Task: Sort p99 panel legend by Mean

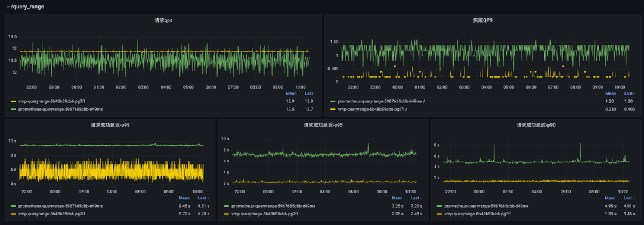Action: pyautogui.click(x=184, y=198)
